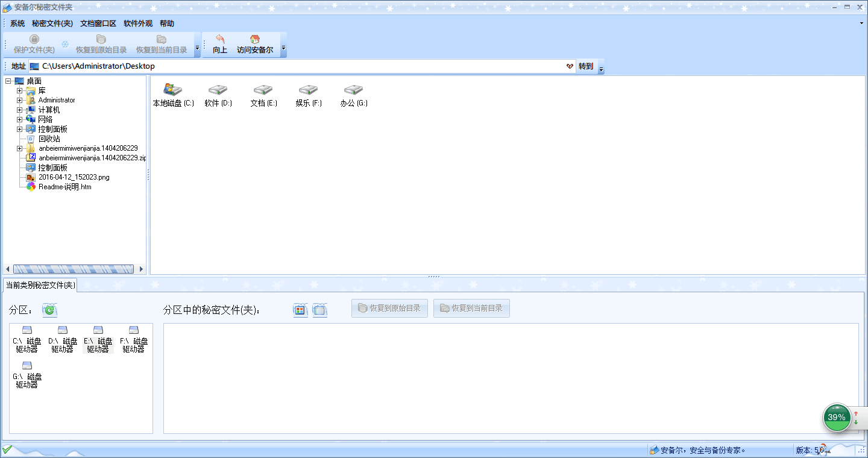868x458 pixels.
Task: Click the 访问安备尔 home icon
Action: (x=254, y=40)
